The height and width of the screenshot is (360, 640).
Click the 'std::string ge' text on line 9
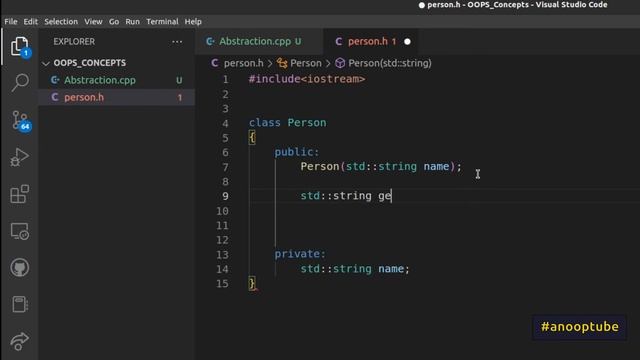346,196
